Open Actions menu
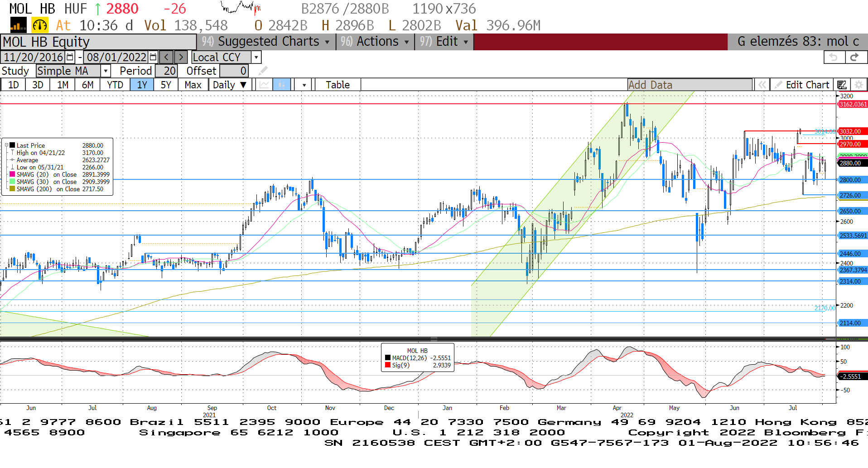The width and height of the screenshot is (868, 468). (x=375, y=41)
